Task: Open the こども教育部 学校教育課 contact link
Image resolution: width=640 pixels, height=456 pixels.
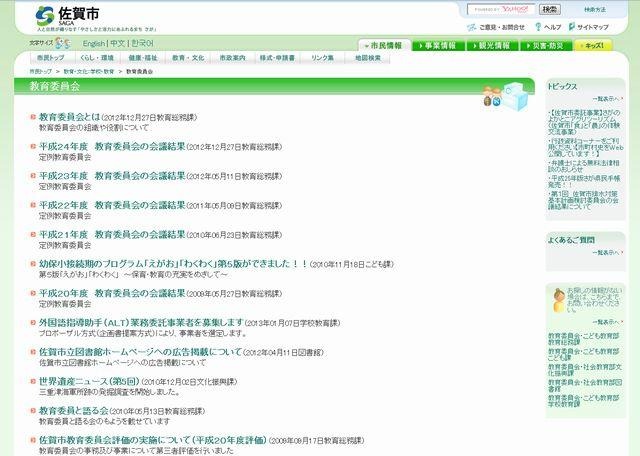Action: [x=584, y=400]
